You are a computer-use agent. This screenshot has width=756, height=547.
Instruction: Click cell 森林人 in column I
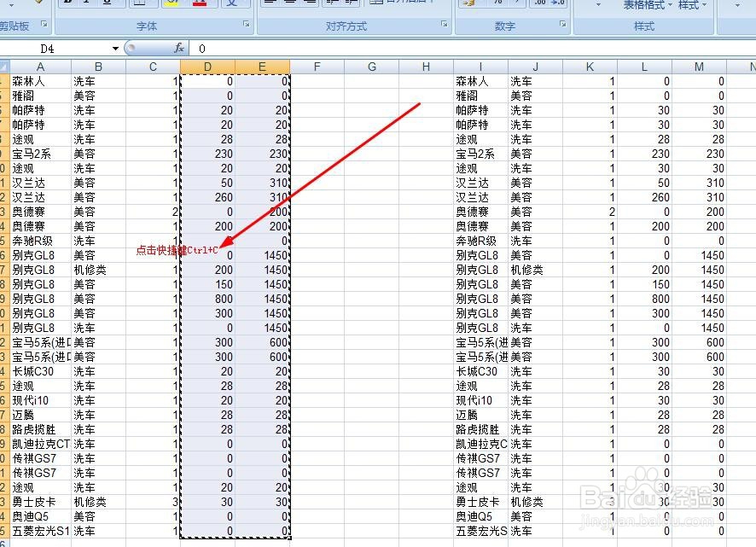click(480, 82)
